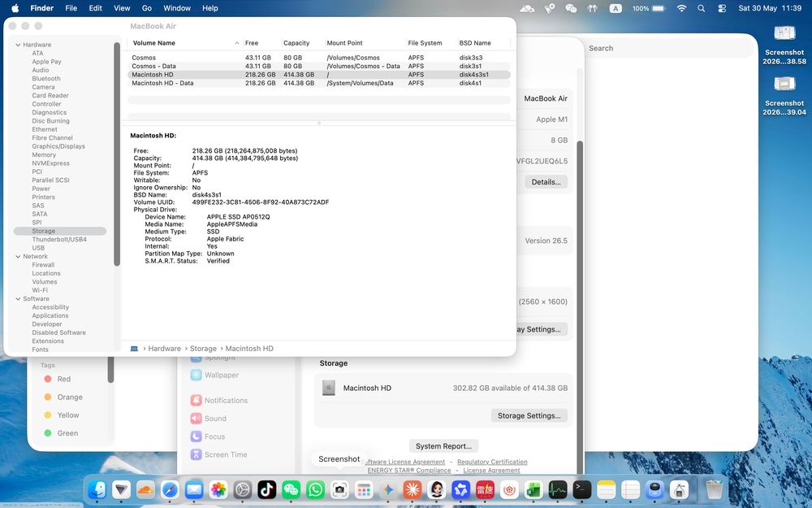
Task: Click the Screenshot app in the Dock
Action: coord(339,489)
